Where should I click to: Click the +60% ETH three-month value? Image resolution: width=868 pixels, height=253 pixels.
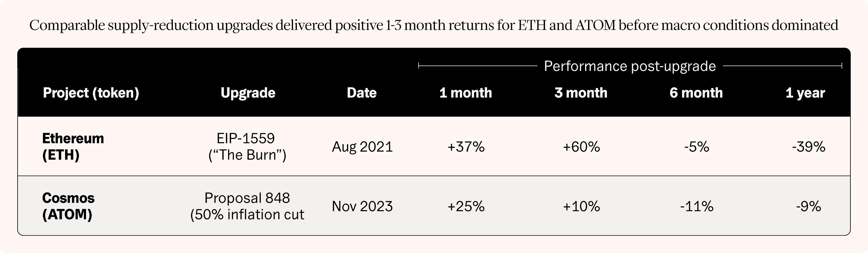581,147
